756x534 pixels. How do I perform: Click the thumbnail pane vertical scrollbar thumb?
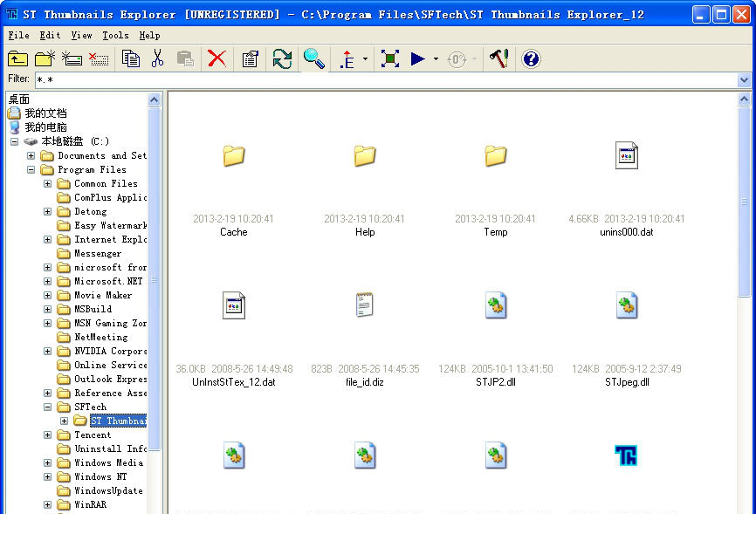pos(744,202)
